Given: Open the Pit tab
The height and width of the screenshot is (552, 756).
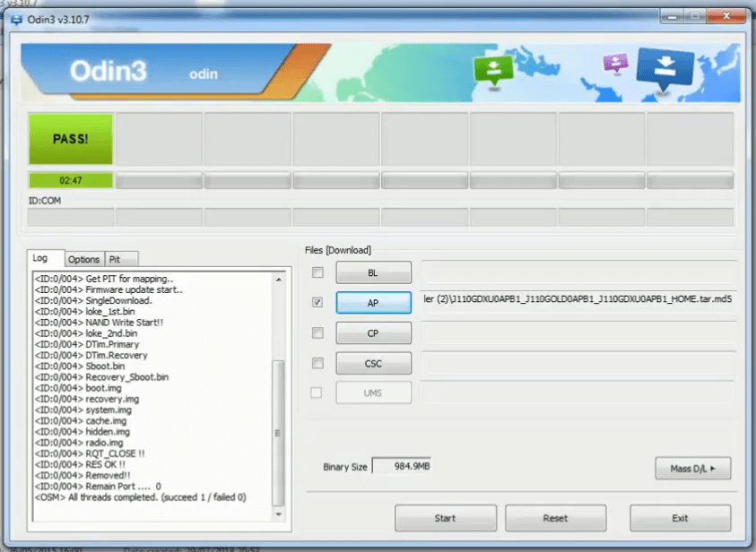Looking at the screenshot, I should pos(121,259).
